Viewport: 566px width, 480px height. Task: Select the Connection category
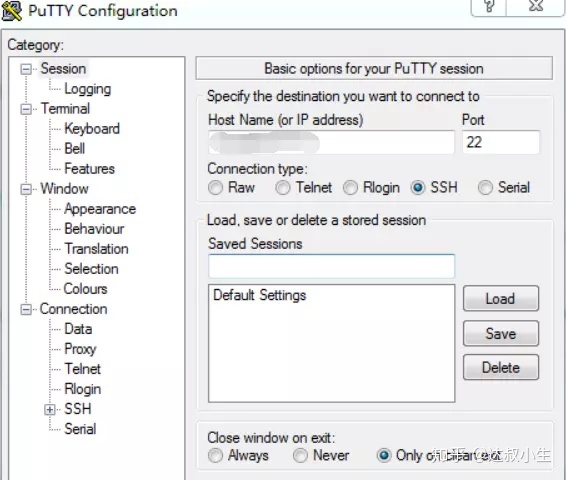pyautogui.click(x=73, y=309)
